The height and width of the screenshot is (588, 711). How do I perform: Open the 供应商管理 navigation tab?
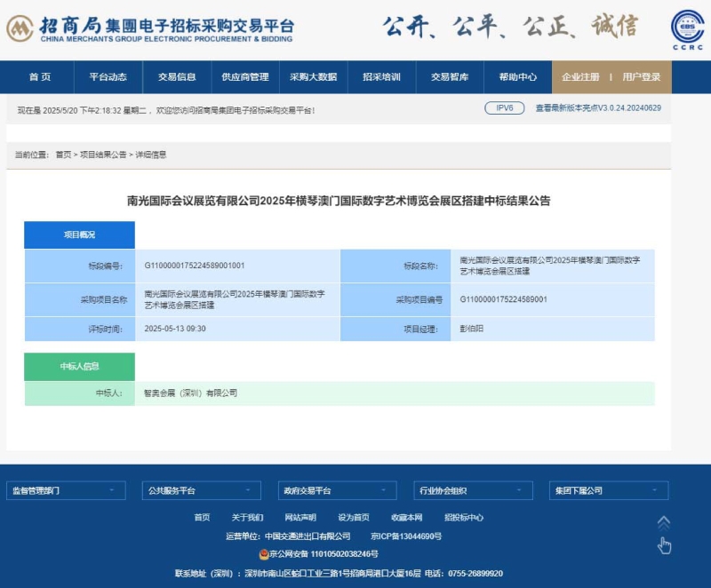[245, 77]
